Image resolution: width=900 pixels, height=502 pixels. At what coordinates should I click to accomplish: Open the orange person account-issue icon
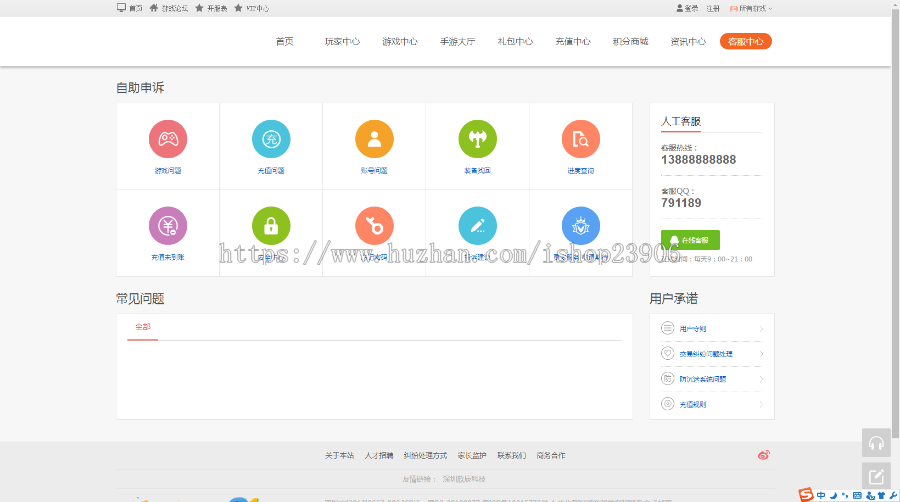(374, 139)
